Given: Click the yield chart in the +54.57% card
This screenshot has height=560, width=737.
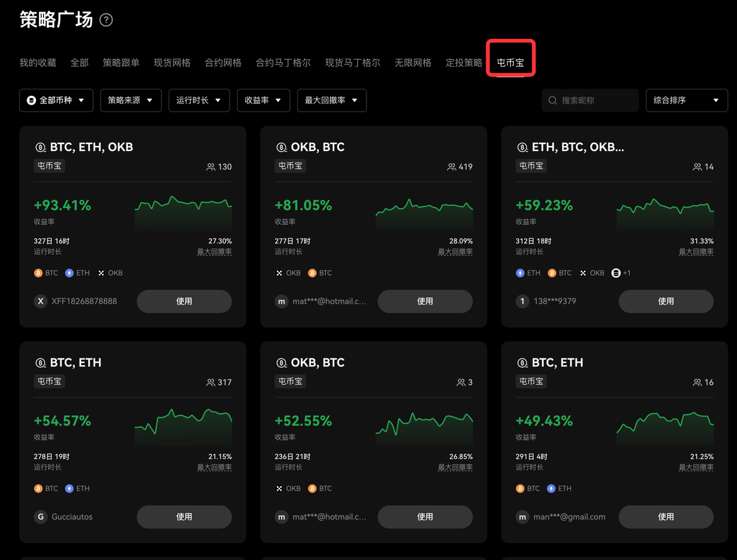Looking at the screenshot, I should click(x=184, y=428).
